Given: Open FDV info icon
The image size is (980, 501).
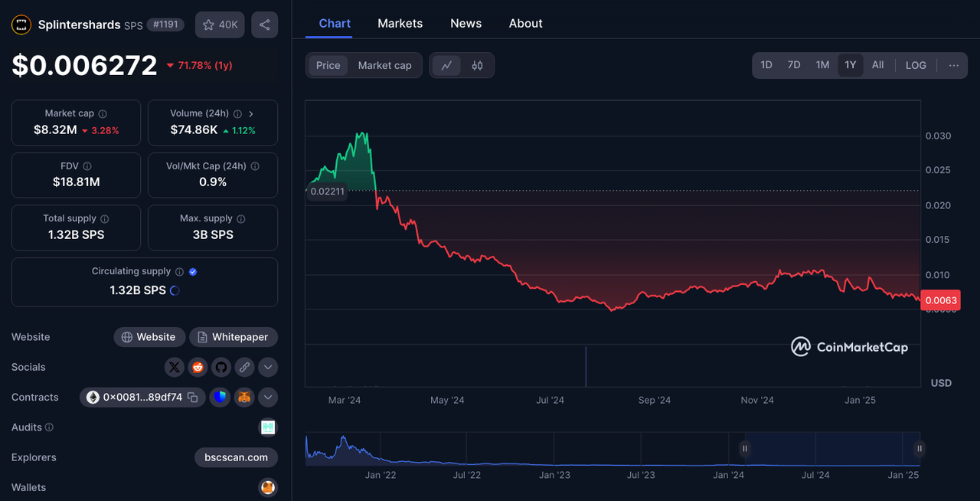Looking at the screenshot, I should (x=87, y=166).
